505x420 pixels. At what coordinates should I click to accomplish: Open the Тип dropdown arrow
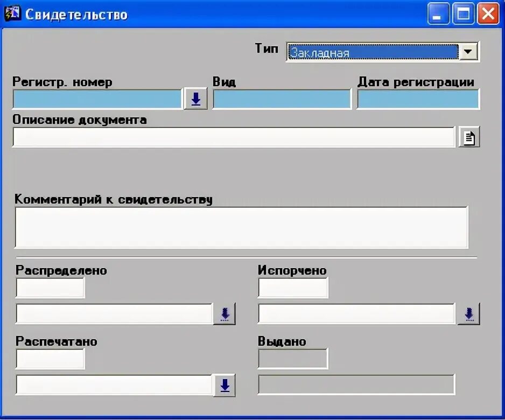(468, 52)
